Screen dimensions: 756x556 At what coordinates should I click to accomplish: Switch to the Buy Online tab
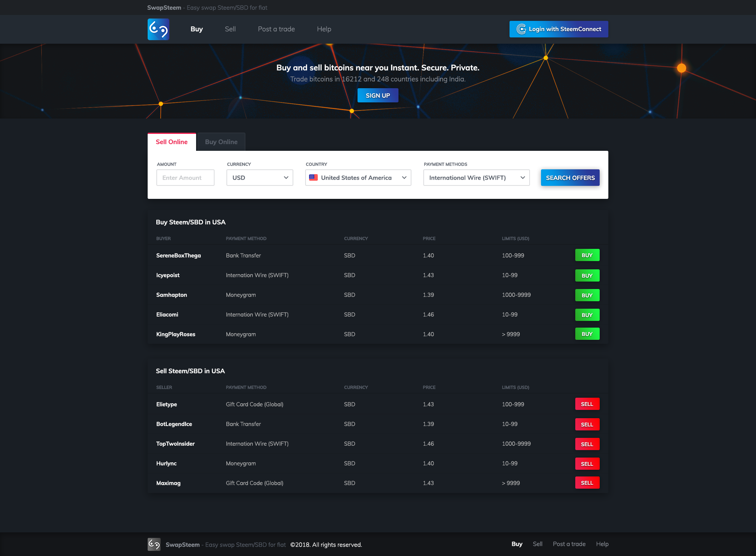pos(221,142)
